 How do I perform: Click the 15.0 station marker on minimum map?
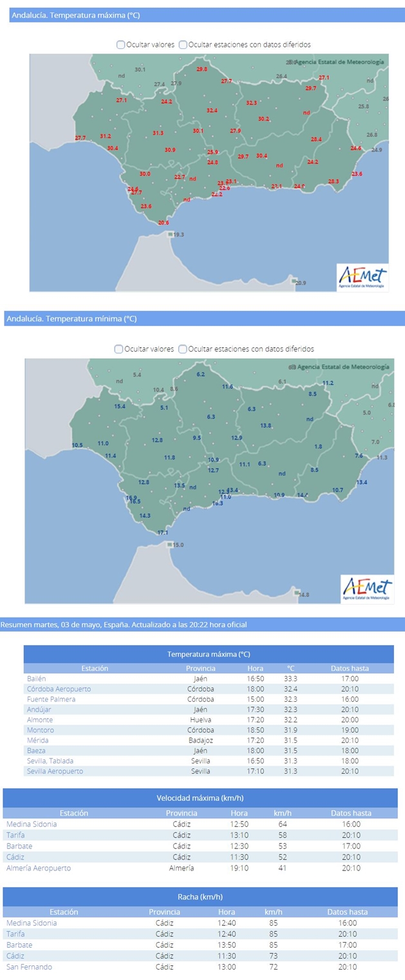169,545
